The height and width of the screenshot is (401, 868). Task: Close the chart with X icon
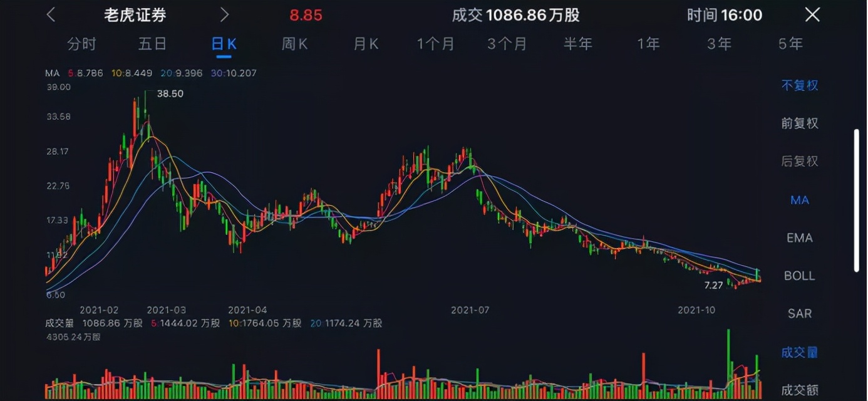pos(812,15)
